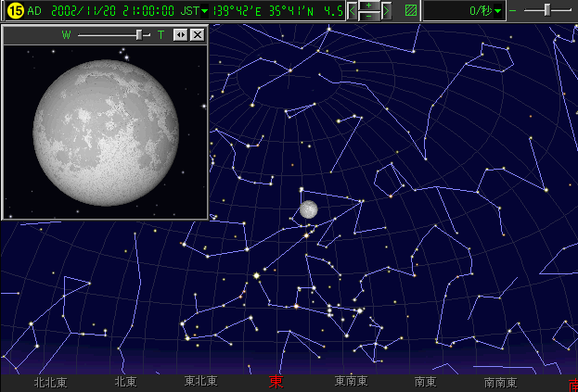The width and height of the screenshot is (578, 392).
Task: Click the moon window zoom slider
Action: tap(138, 34)
